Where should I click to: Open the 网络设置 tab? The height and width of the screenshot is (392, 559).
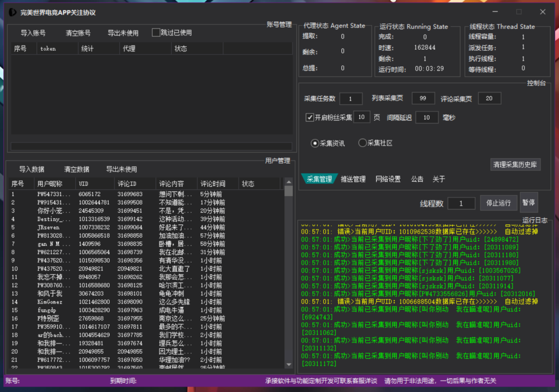pyautogui.click(x=389, y=179)
